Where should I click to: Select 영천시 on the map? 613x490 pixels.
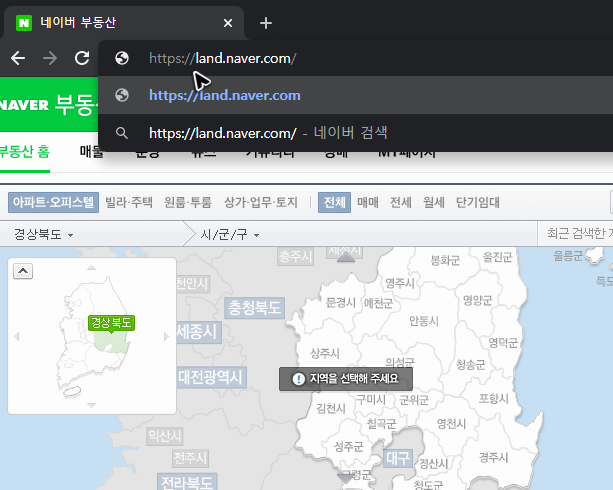[x=451, y=424]
